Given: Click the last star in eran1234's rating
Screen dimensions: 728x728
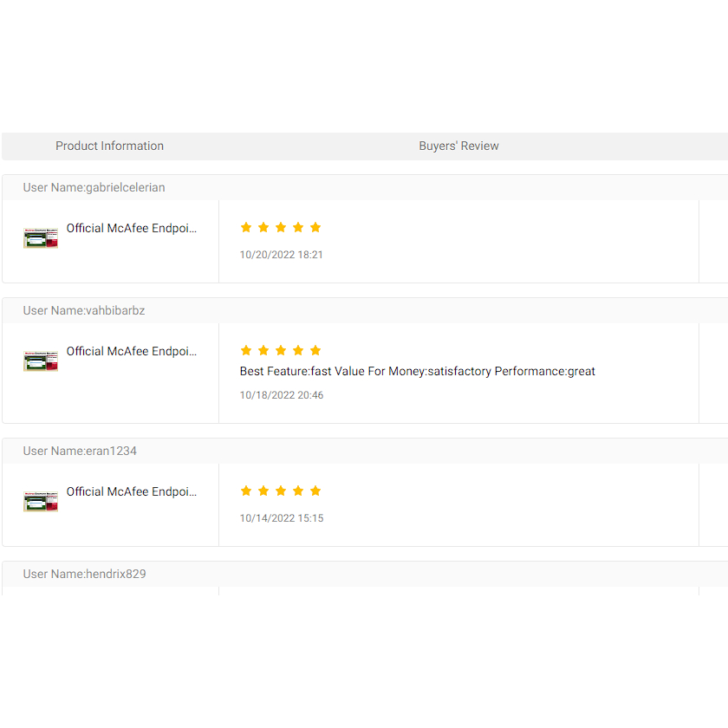Looking at the screenshot, I should click(315, 491).
